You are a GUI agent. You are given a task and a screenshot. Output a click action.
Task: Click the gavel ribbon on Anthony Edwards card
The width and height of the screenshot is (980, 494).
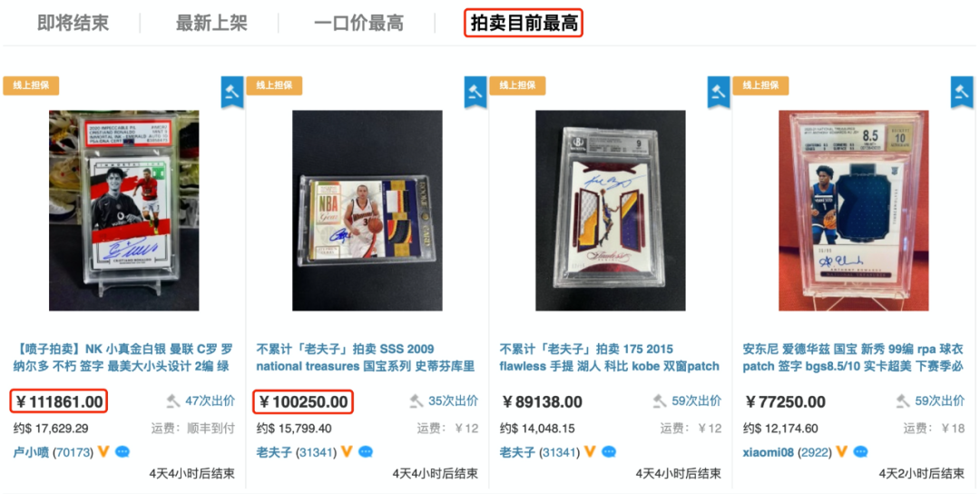962,93
